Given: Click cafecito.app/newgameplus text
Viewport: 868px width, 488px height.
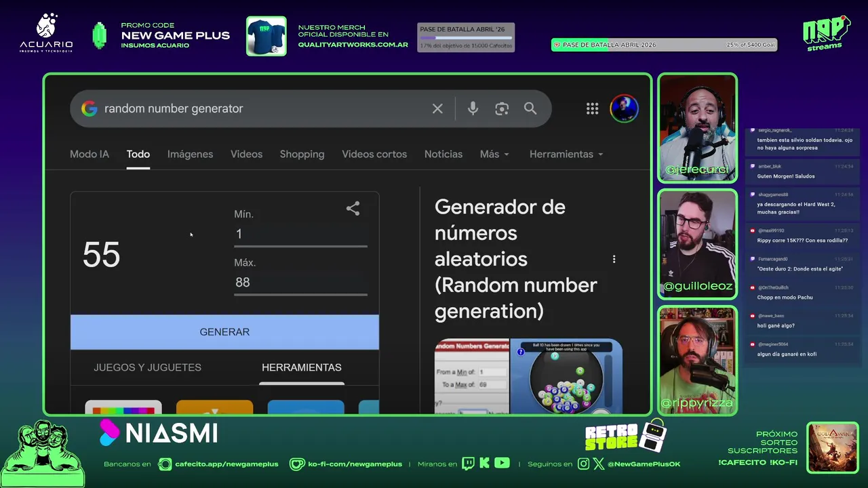Looking at the screenshot, I should pos(226,464).
